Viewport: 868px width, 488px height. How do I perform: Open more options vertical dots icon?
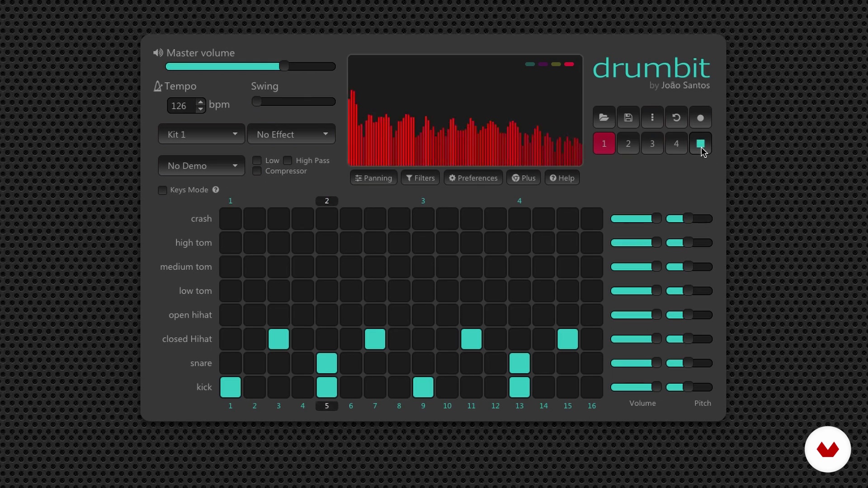[652, 117]
